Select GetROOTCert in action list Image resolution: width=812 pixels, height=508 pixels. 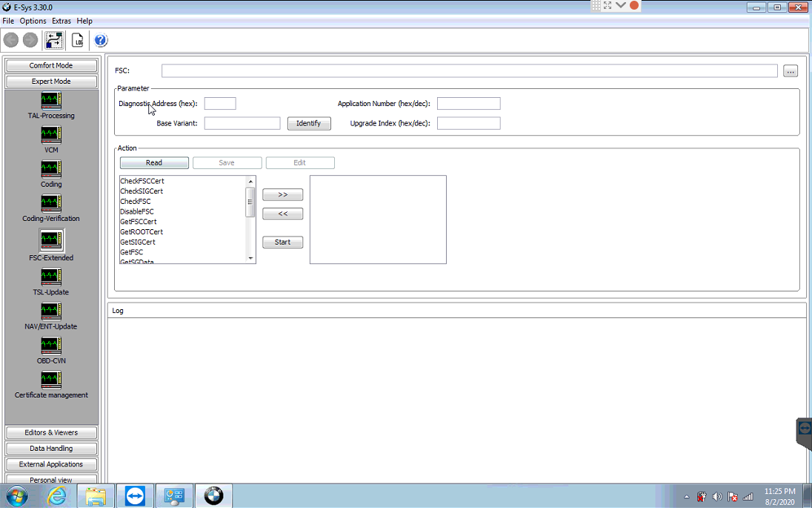pos(142,231)
